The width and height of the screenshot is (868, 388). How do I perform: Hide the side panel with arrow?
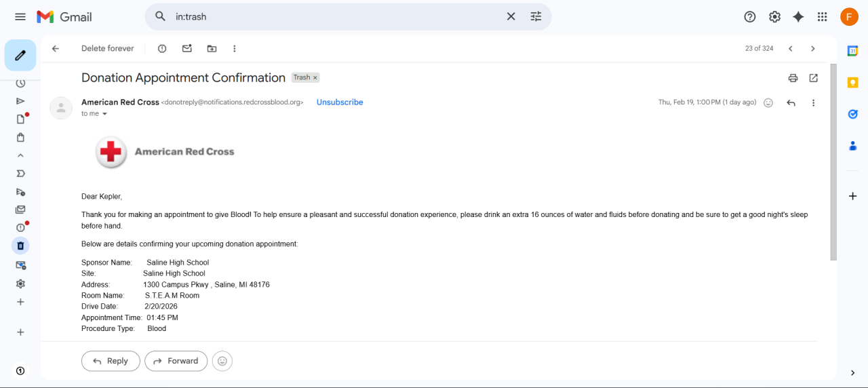[x=853, y=372]
